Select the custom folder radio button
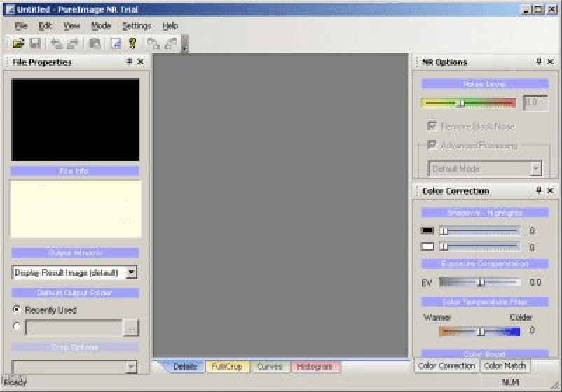 click(x=16, y=326)
